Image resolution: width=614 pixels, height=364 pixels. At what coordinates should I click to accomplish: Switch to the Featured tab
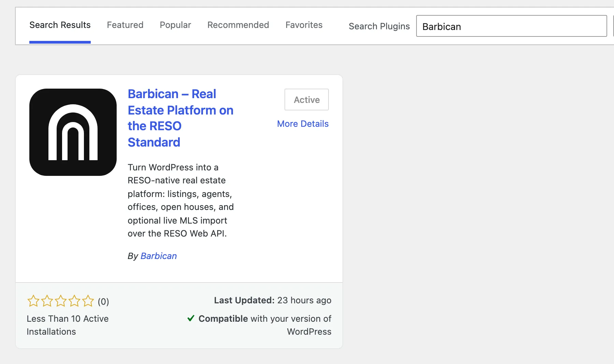(125, 25)
